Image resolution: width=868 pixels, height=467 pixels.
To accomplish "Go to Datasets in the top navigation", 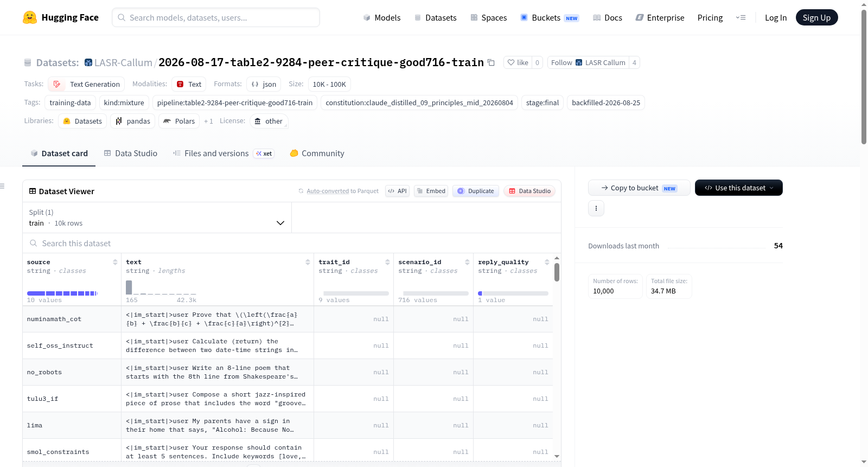I will (x=435, y=17).
